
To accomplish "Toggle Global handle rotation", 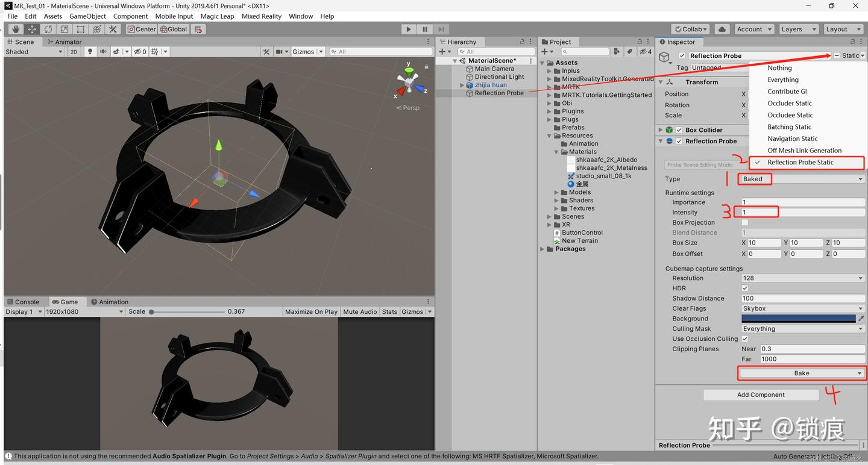I will coord(174,29).
